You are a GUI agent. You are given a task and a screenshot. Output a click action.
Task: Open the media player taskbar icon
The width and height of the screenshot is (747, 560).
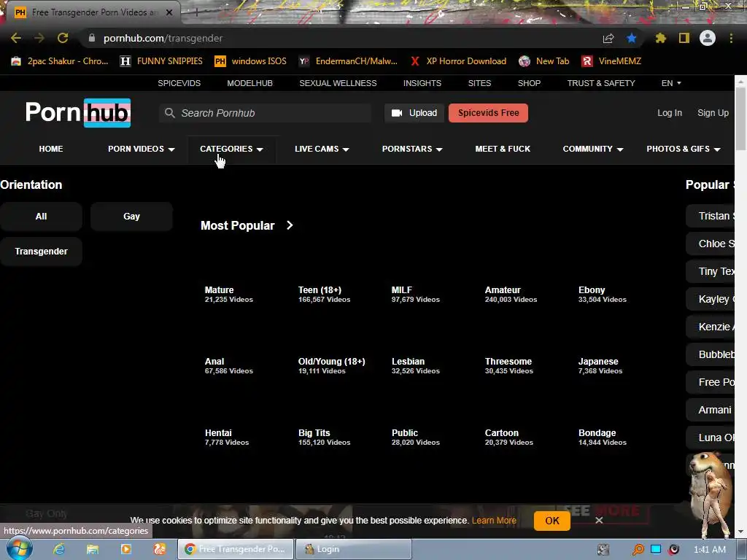pos(126,549)
